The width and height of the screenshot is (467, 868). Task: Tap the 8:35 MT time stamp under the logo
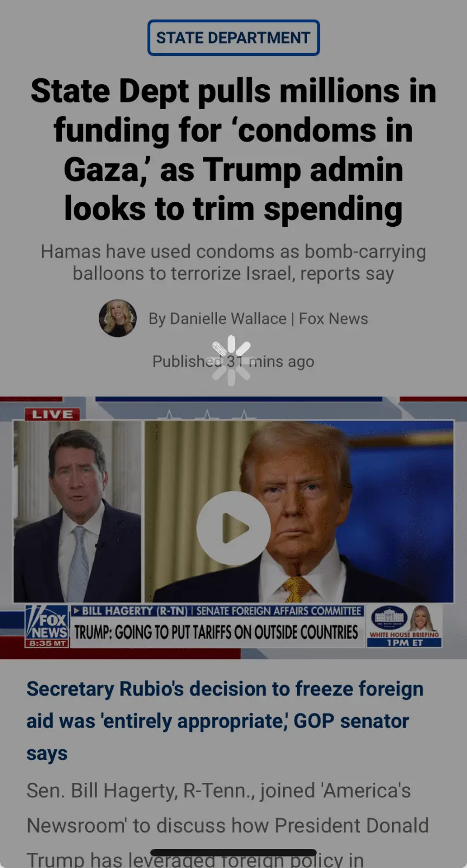pyautogui.click(x=47, y=643)
